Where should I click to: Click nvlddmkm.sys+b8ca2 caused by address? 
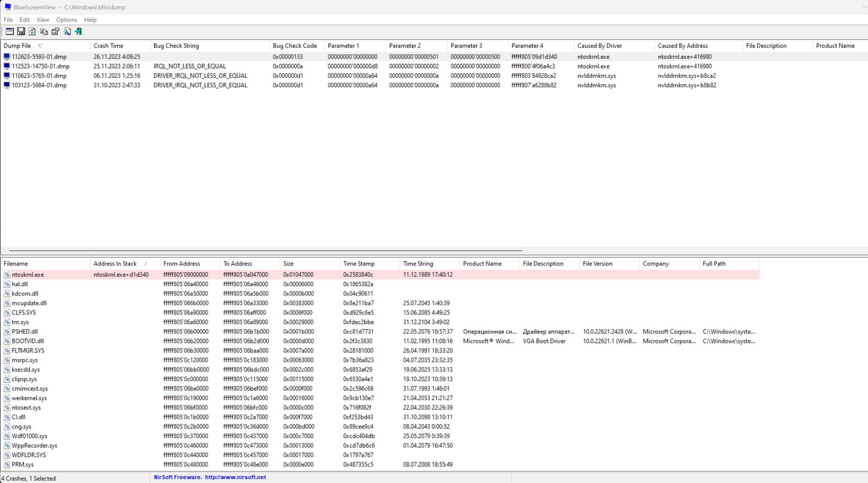687,75
